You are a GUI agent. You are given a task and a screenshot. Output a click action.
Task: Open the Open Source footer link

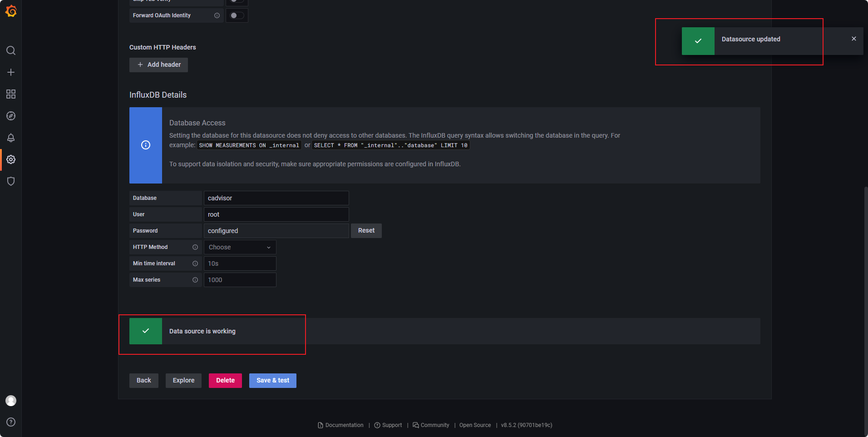(x=475, y=425)
